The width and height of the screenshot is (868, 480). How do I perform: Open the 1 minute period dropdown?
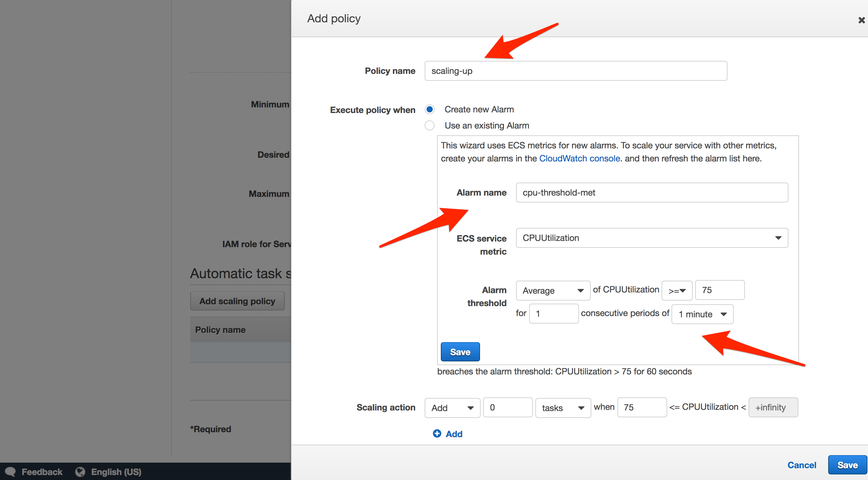[702, 314]
